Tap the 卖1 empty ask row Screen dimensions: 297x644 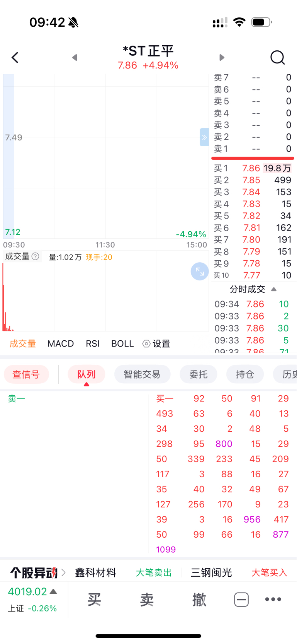point(253,149)
